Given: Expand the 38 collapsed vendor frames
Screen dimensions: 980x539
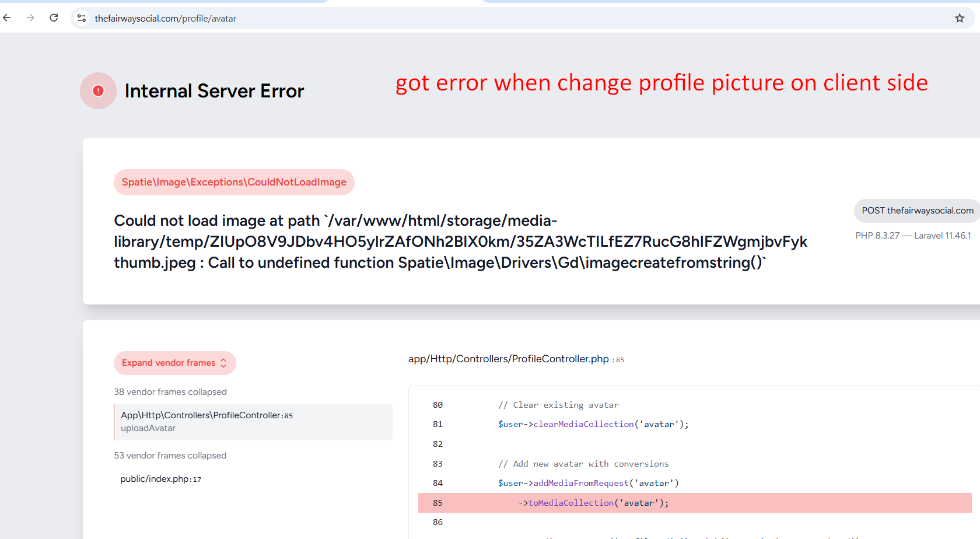Looking at the screenshot, I should pos(170,392).
